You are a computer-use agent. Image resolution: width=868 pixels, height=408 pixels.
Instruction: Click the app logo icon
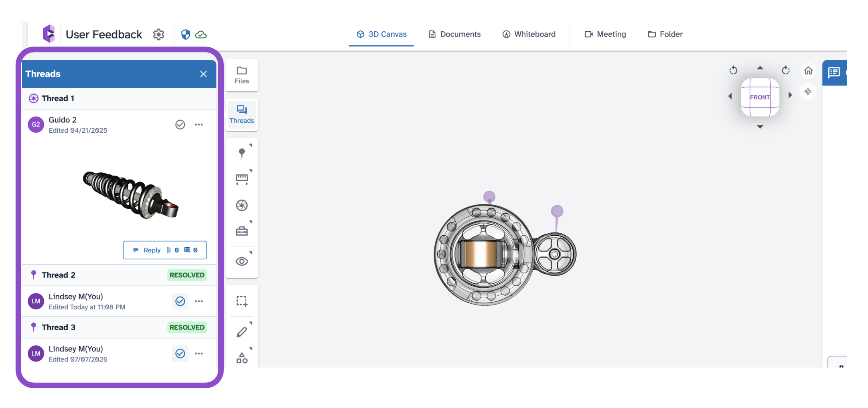tap(49, 34)
